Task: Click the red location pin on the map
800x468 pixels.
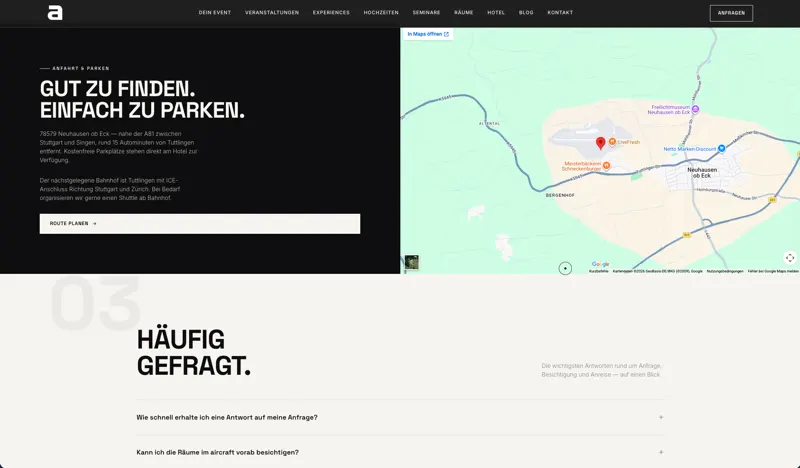Action: coord(601,143)
